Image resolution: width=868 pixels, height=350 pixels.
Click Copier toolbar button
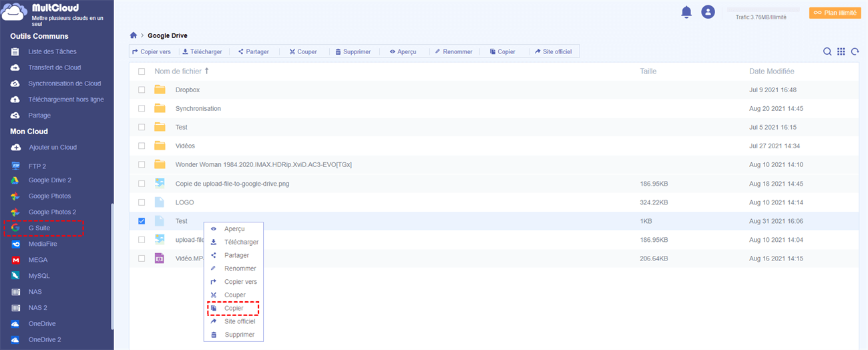point(502,51)
